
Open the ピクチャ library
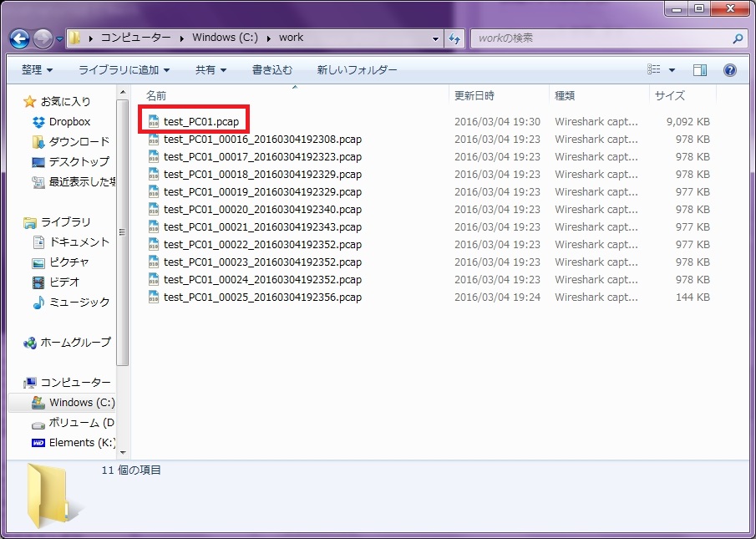pos(69,262)
